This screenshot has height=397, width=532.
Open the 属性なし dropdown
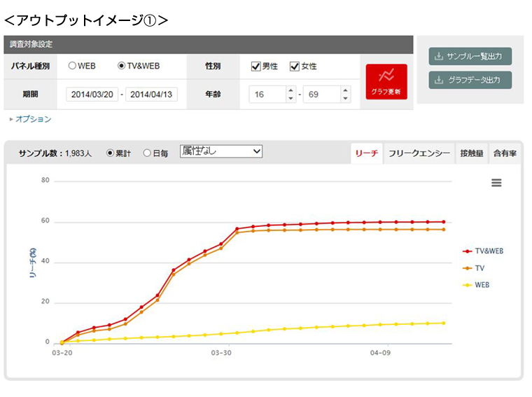(220, 151)
